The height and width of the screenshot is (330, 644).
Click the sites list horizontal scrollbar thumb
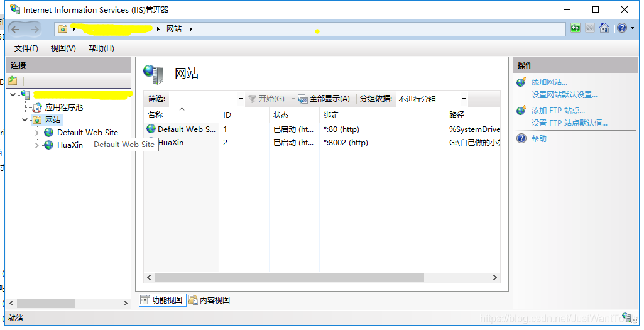pyautogui.click(x=289, y=277)
